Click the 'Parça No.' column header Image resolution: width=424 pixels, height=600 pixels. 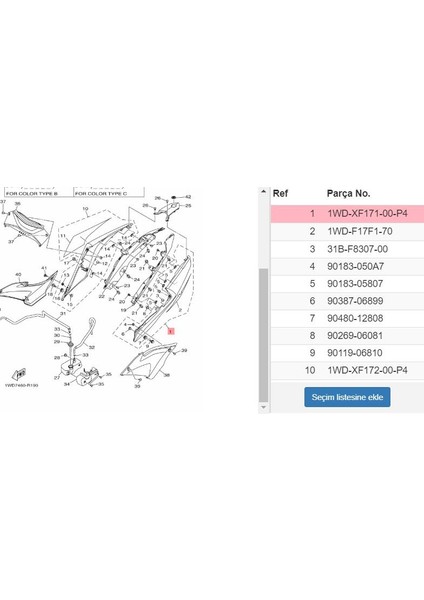coord(348,194)
